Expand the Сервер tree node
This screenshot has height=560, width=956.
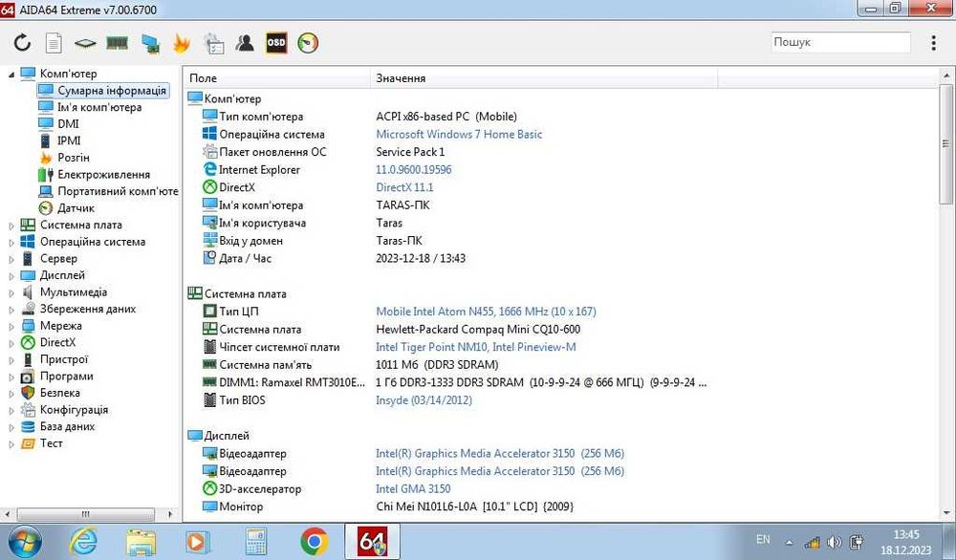(11, 259)
